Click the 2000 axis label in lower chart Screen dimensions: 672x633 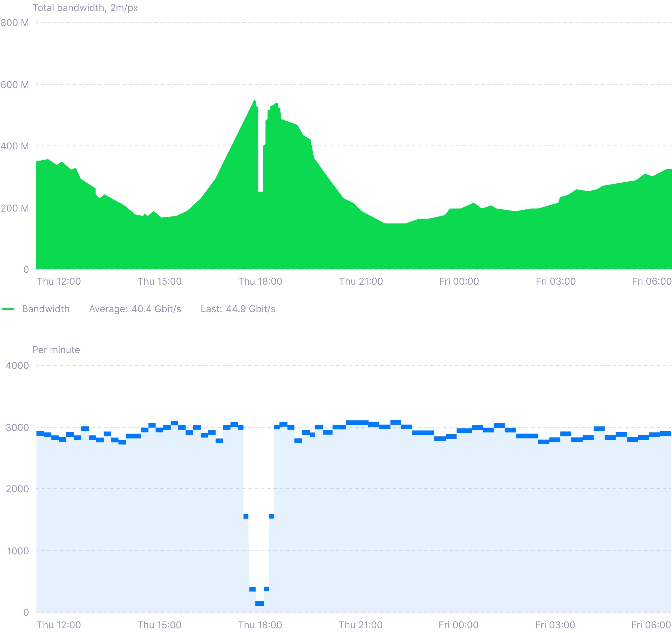pyautogui.click(x=17, y=488)
